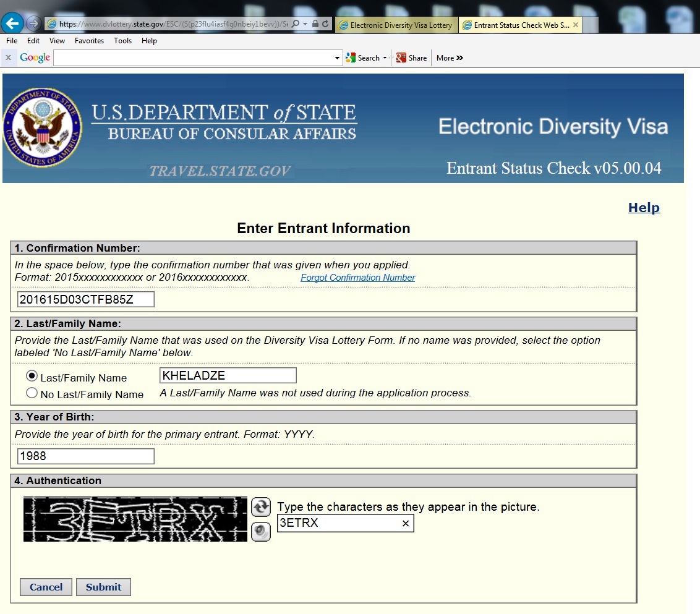Open the View menu
Screen dimensions: 700x614
click(57, 41)
